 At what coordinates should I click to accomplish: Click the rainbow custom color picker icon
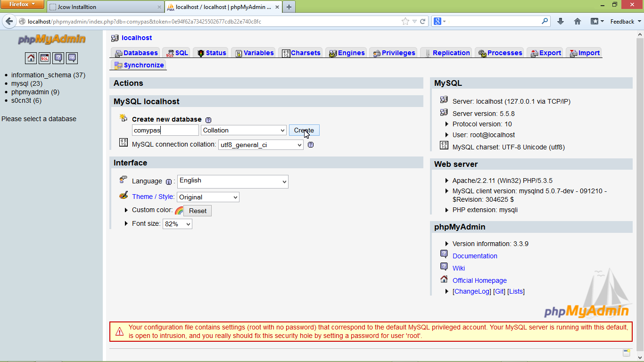[179, 211]
